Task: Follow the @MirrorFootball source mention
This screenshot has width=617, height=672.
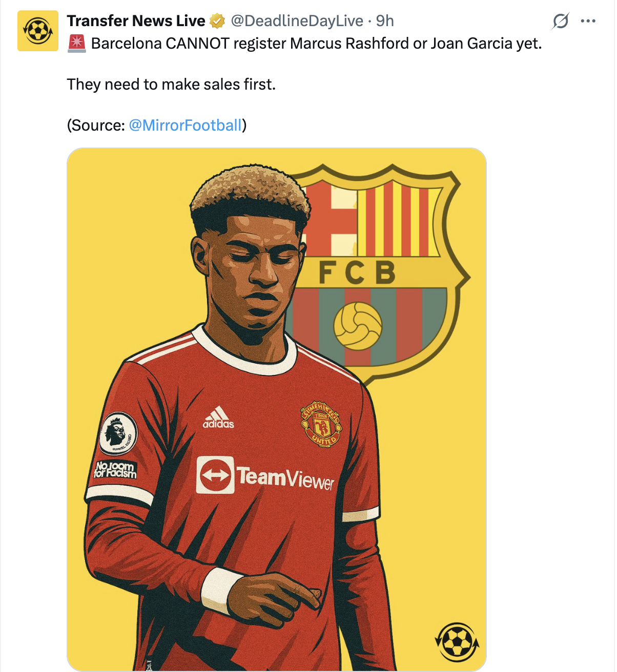Action: pos(185,125)
